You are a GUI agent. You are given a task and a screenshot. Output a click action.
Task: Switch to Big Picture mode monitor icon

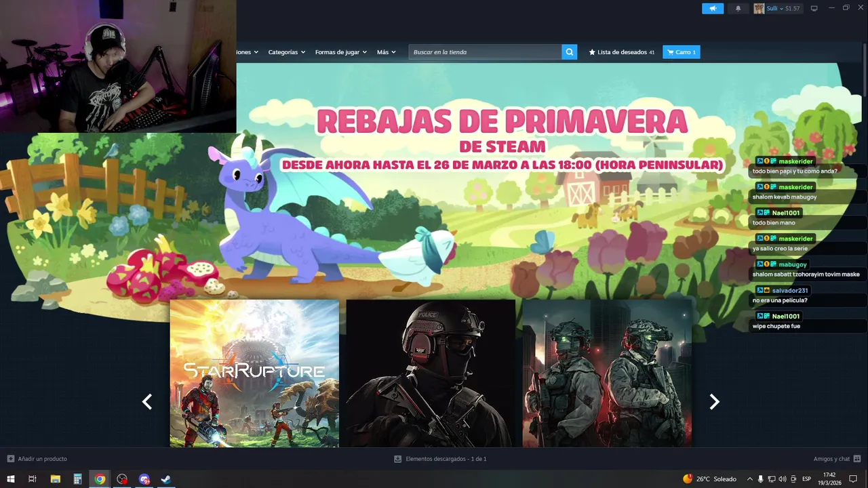pyautogui.click(x=814, y=9)
